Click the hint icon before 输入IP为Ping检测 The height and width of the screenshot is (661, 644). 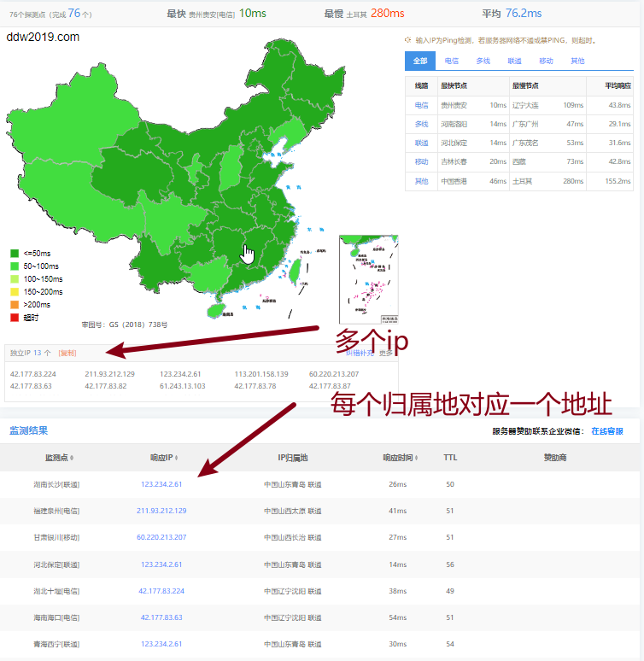tap(407, 40)
